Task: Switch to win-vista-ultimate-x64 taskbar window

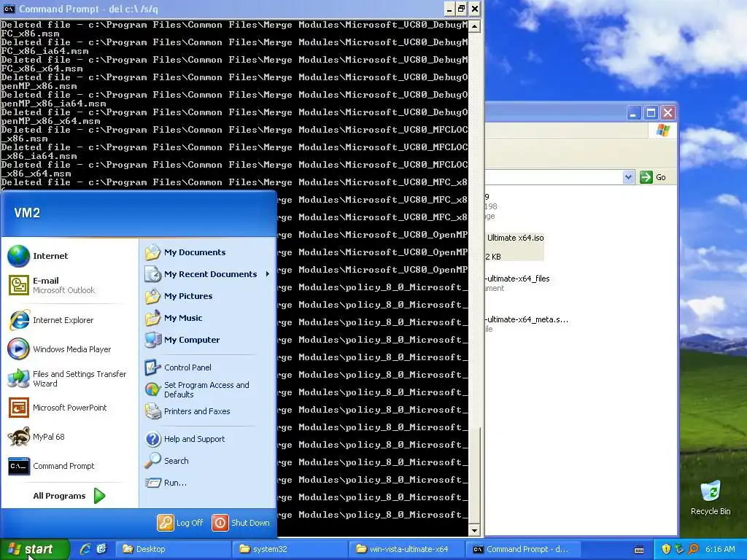Action: (407, 549)
